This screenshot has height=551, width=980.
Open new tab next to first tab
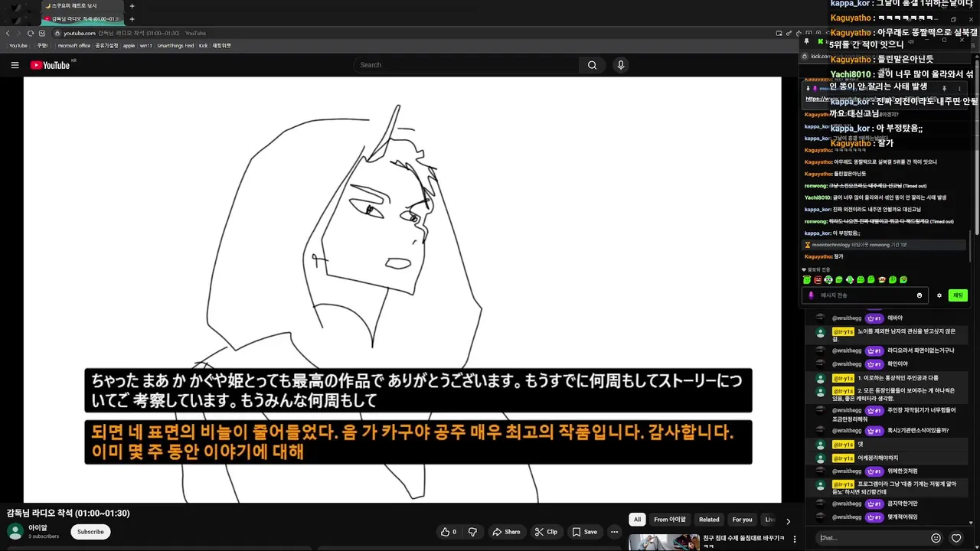(x=132, y=6)
